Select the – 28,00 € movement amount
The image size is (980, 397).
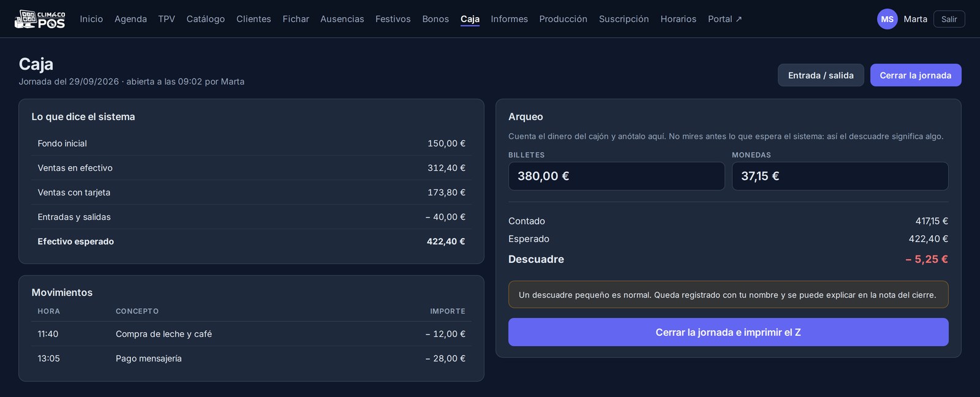coord(445,358)
